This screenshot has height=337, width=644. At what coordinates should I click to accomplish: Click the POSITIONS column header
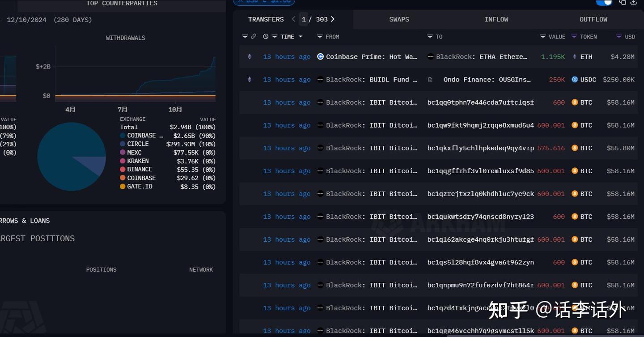(101, 270)
